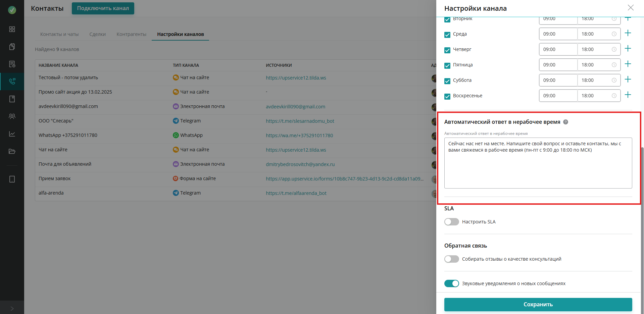Click email icon in avdeevkirill090@gmail.com row
Screen dimensions: 644x314
click(176, 106)
